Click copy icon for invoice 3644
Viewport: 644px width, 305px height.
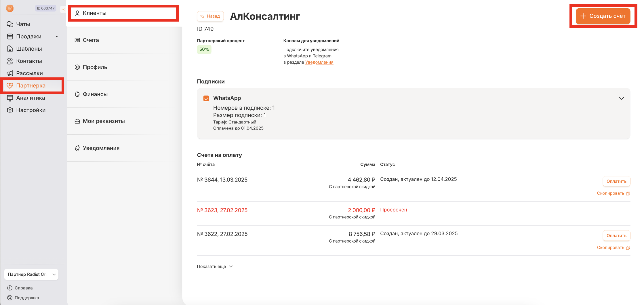(628, 193)
